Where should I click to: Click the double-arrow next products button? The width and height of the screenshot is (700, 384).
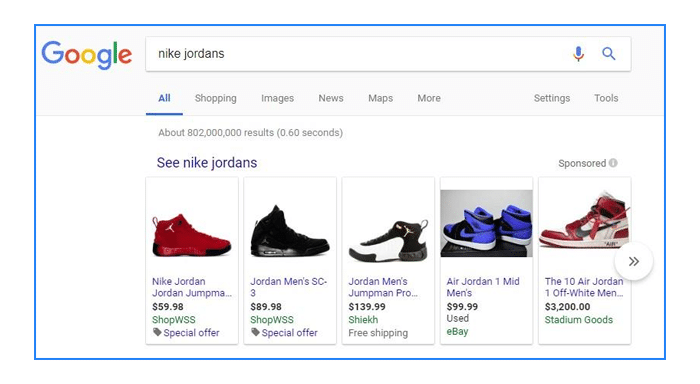[633, 261]
